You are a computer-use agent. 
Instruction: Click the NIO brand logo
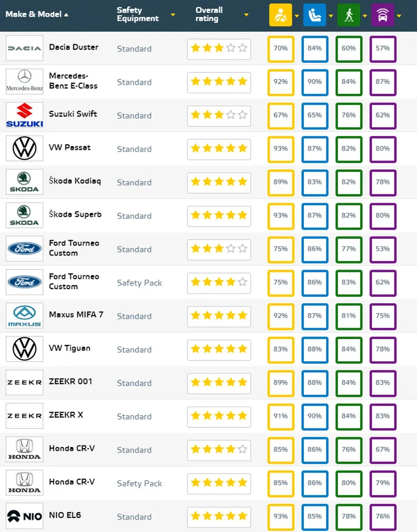[24, 516]
